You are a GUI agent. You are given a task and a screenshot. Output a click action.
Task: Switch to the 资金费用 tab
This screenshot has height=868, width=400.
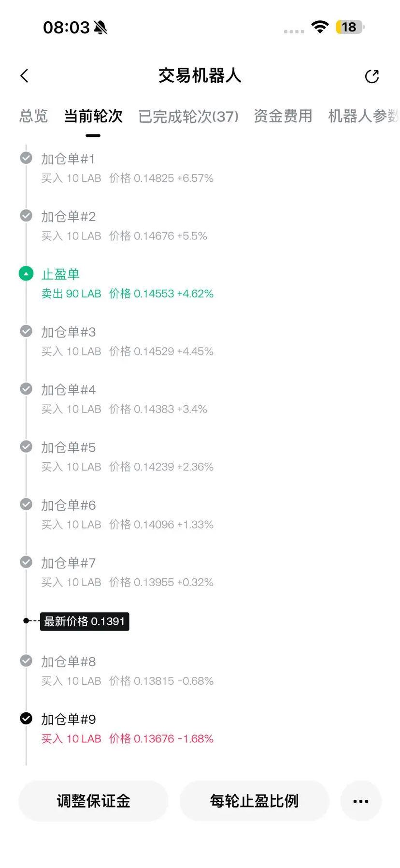(283, 116)
